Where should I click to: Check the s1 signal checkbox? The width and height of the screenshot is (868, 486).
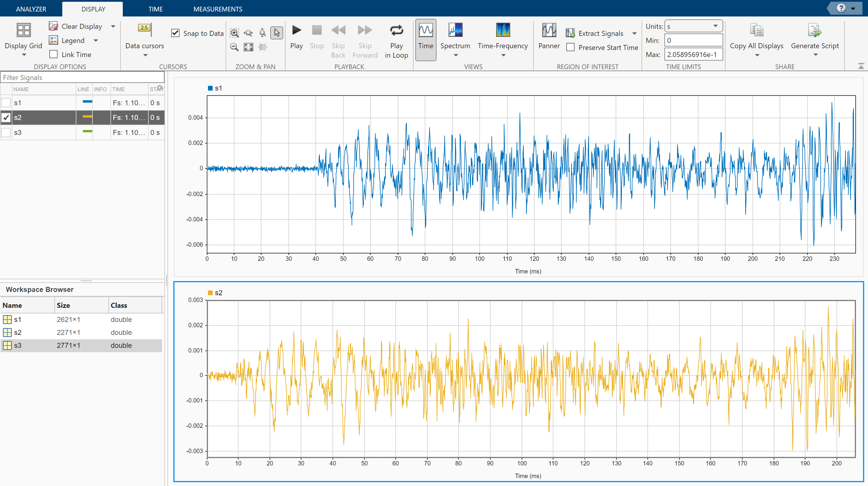pyautogui.click(x=6, y=103)
